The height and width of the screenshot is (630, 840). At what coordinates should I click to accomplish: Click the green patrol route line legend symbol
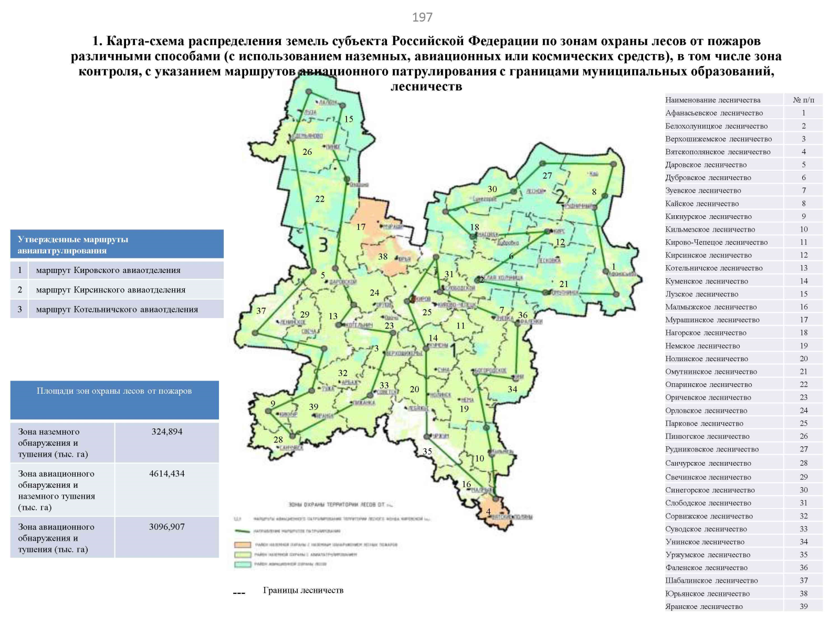(x=242, y=531)
